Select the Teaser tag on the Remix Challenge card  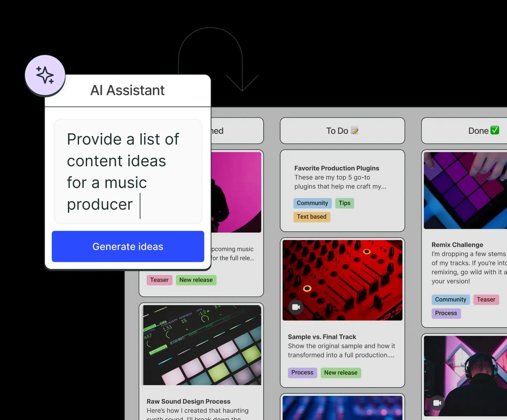(486, 299)
